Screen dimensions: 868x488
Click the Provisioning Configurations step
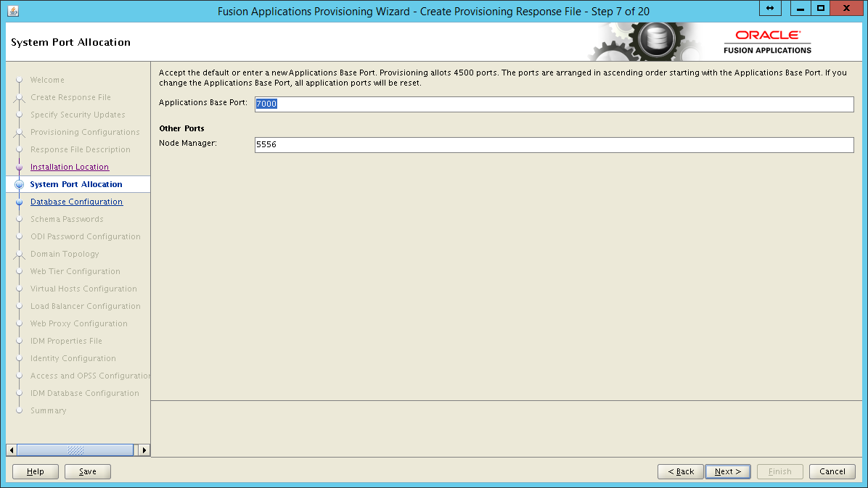tap(85, 132)
